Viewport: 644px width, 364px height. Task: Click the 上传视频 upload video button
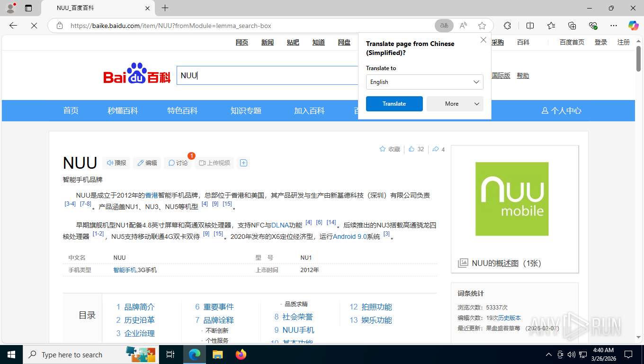(215, 163)
